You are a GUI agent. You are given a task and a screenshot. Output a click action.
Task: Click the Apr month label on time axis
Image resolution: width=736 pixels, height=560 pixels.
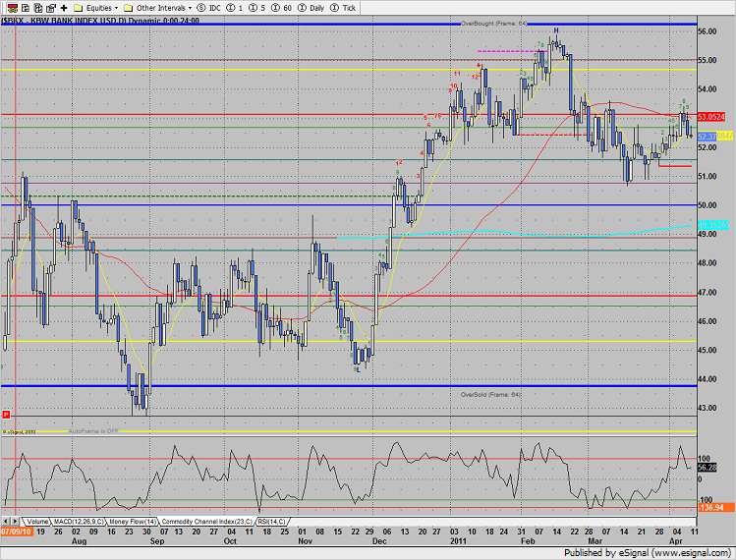point(675,540)
